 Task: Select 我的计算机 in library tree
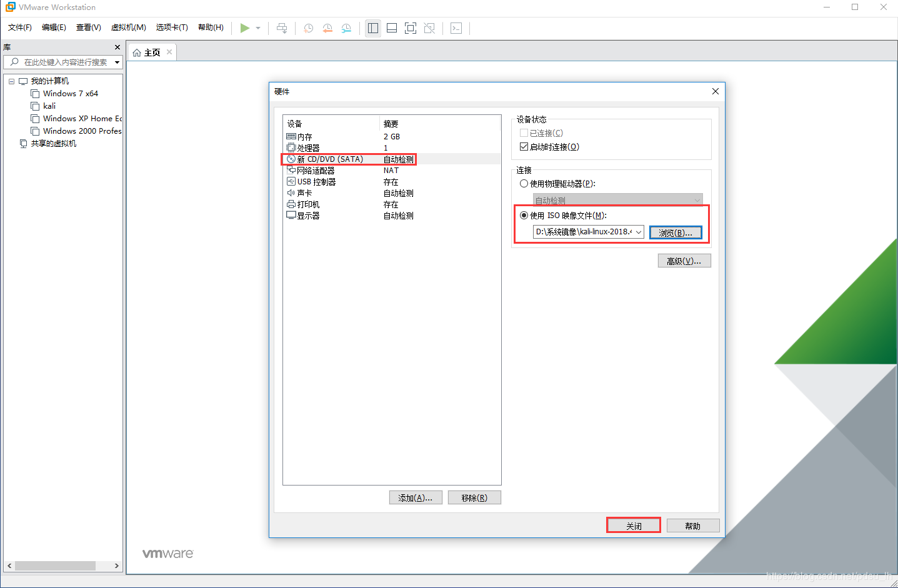point(50,81)
